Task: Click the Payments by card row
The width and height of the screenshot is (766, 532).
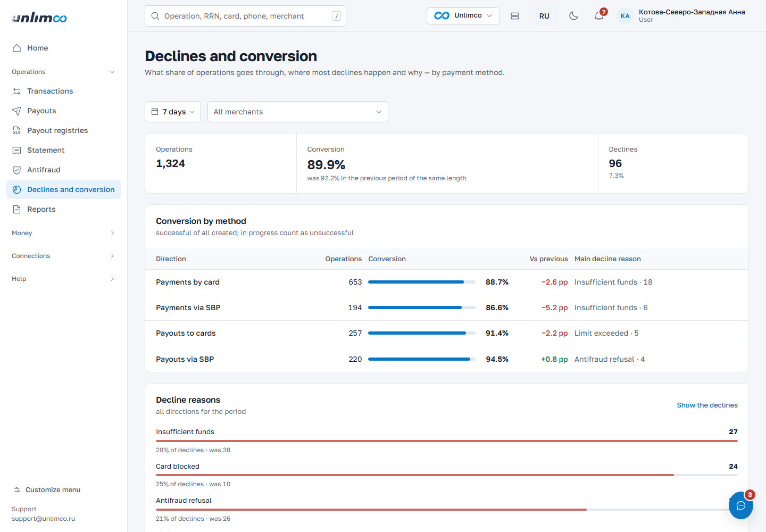Action: pyautogui.click(x=447, y=282)
